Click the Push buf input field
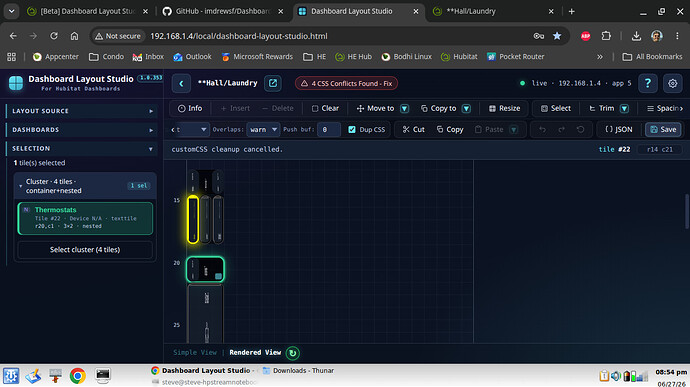 (328, 129)
